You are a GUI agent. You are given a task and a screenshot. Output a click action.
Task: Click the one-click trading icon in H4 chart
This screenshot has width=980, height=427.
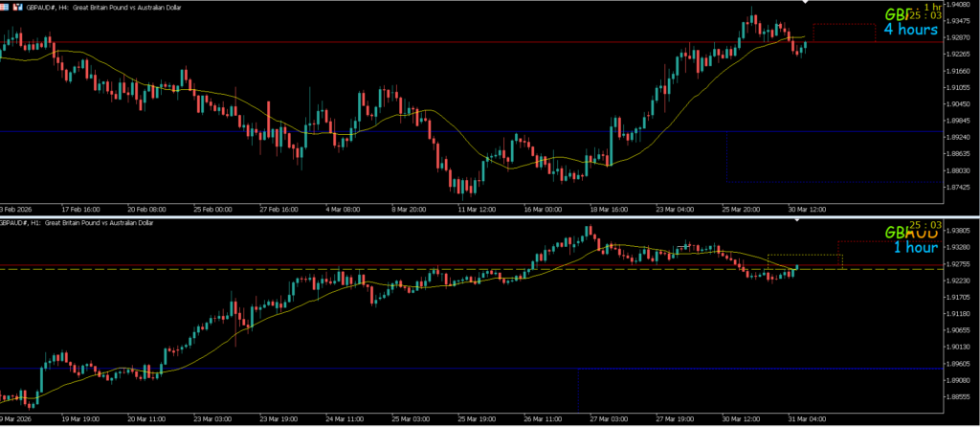point(17,6)
